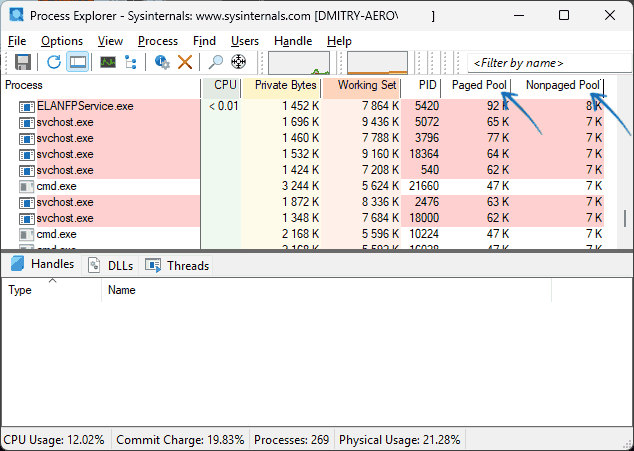
Task: Click the Filter by name input field
Action: [545, 63]
